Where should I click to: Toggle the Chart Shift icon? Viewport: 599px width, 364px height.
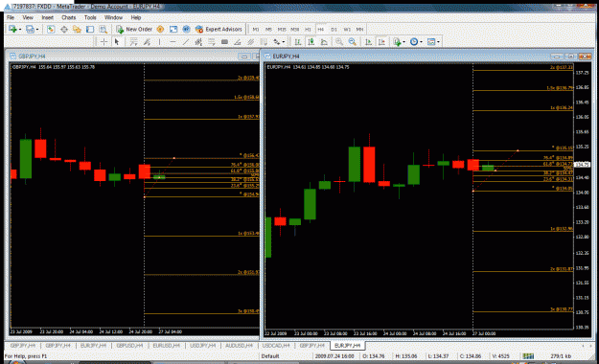(x=381, y=41)
